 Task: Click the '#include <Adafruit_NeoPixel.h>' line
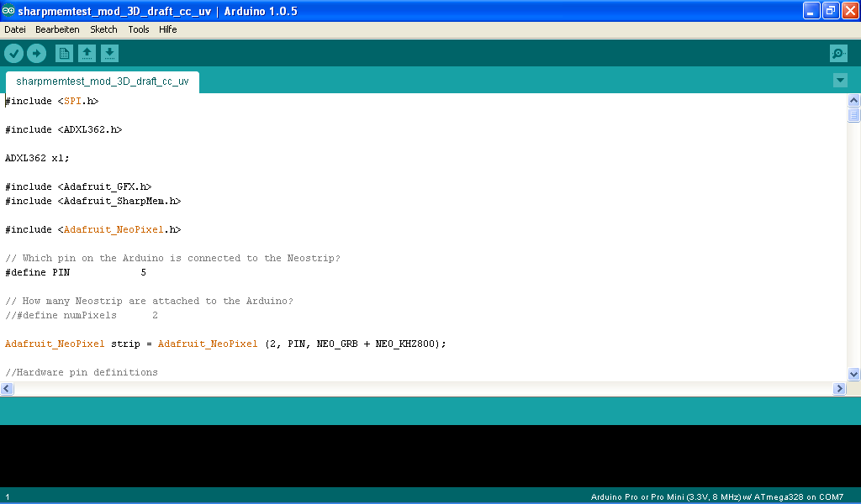[92, 229]
